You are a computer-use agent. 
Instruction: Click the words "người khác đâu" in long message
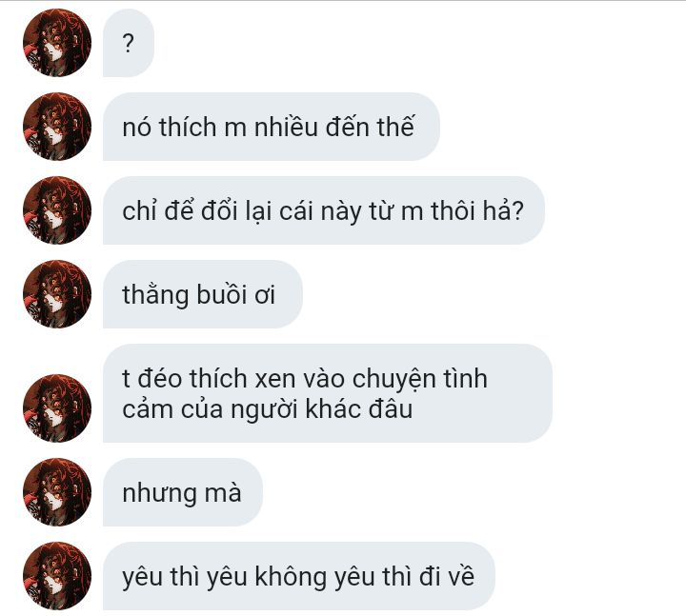click(x=322, y=409)
